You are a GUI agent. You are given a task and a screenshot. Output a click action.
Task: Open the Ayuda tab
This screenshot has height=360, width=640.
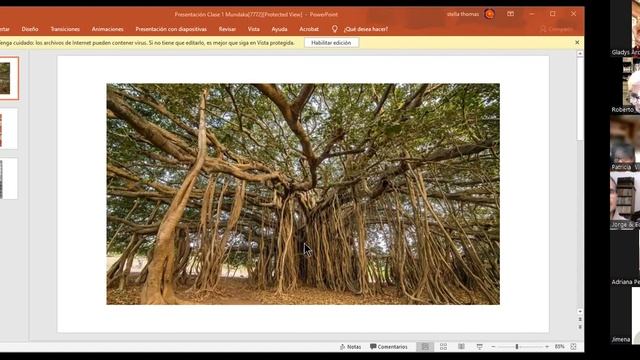tap(279, 29)
